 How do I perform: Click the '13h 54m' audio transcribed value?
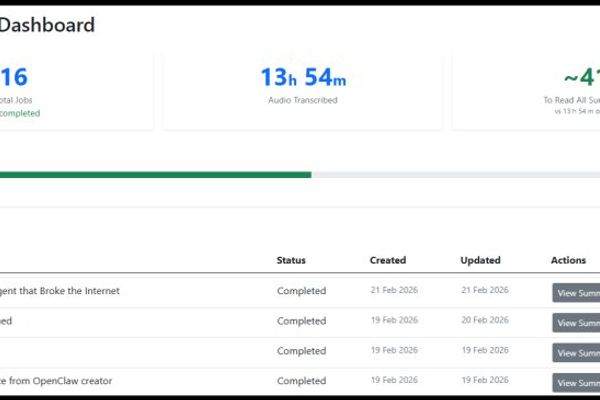click(303, 77)
